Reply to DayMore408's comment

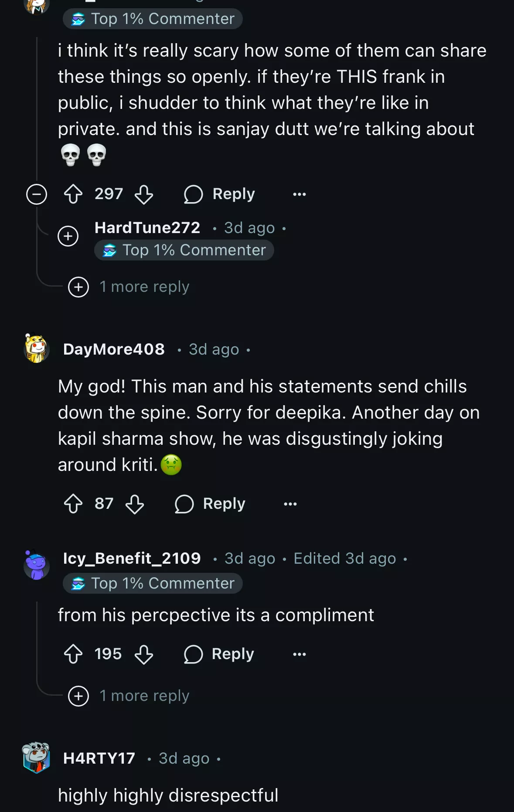[211, 504]
